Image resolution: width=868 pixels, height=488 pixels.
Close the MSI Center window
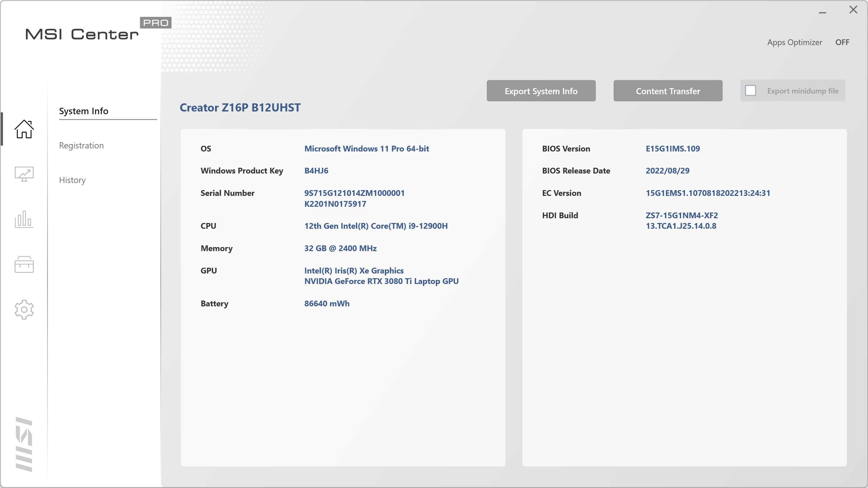coord(853,9)
